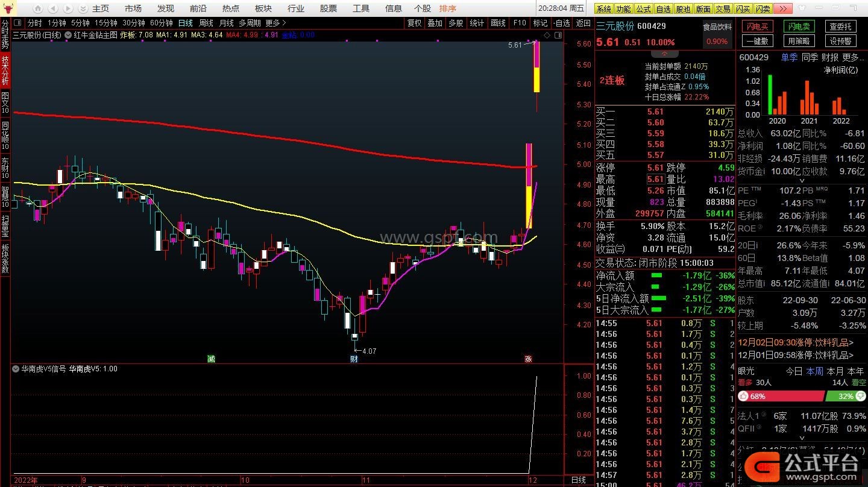Open the 市场 menu
Image resolution: width=868 pixels, height=487 pixels.
tap(133, 8)
